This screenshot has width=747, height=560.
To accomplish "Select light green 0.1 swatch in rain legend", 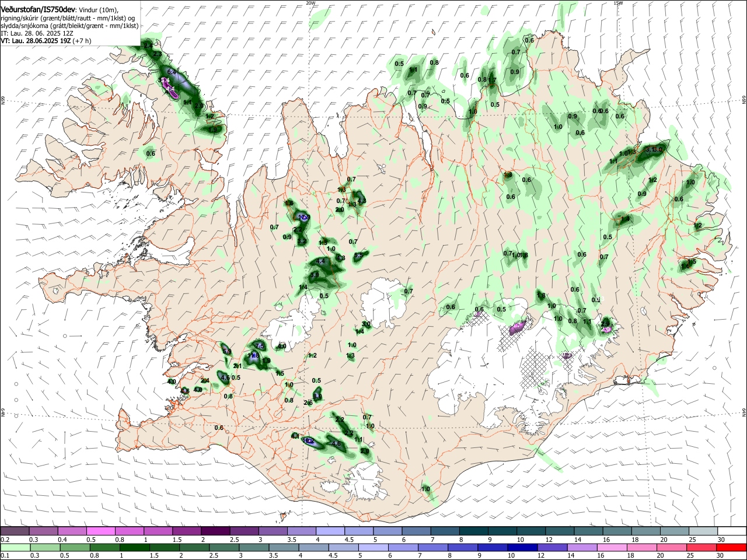I will pyautogui.click(x=15, y=547).
